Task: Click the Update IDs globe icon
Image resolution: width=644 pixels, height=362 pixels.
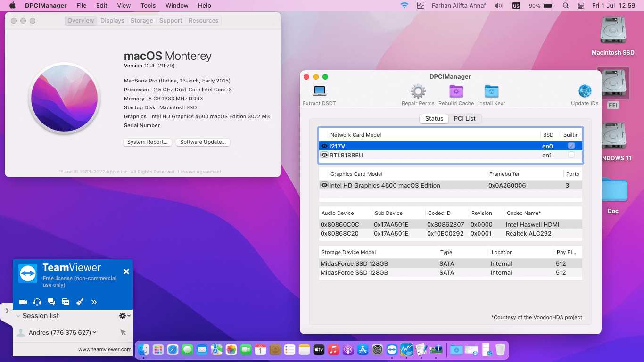Action: pos(585,91)
